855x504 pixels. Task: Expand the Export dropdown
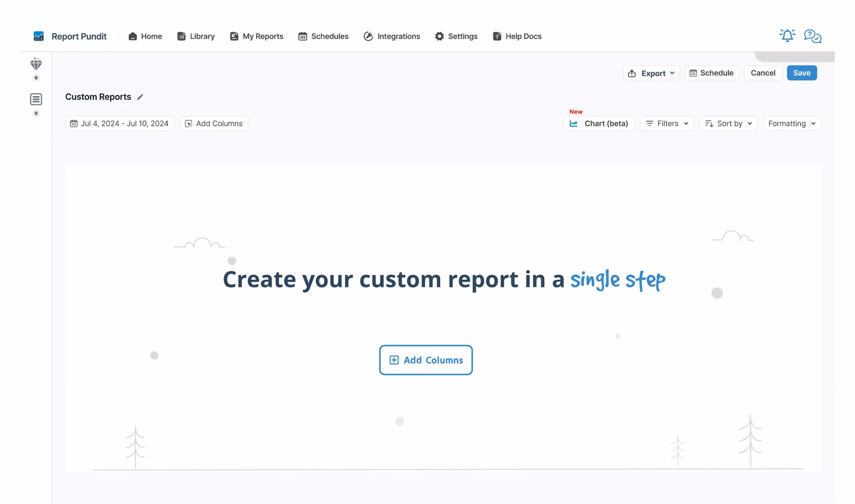pos(652,73)
